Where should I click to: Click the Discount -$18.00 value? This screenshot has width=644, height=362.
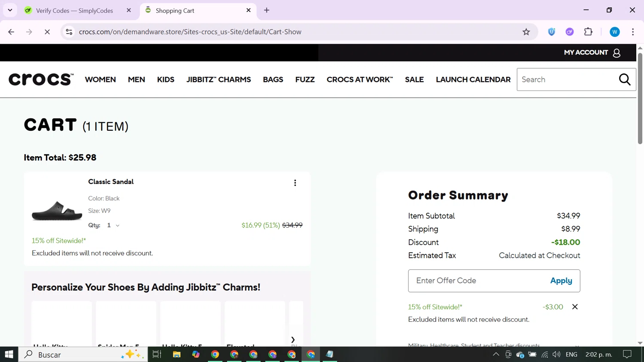tap(565, 242)
